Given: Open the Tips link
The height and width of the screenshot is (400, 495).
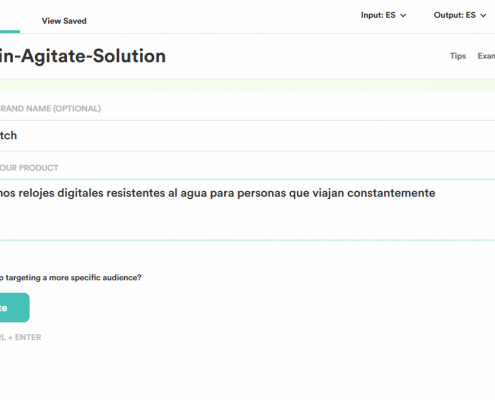Looking at the screenshot, I should click(x=458, y=56).
